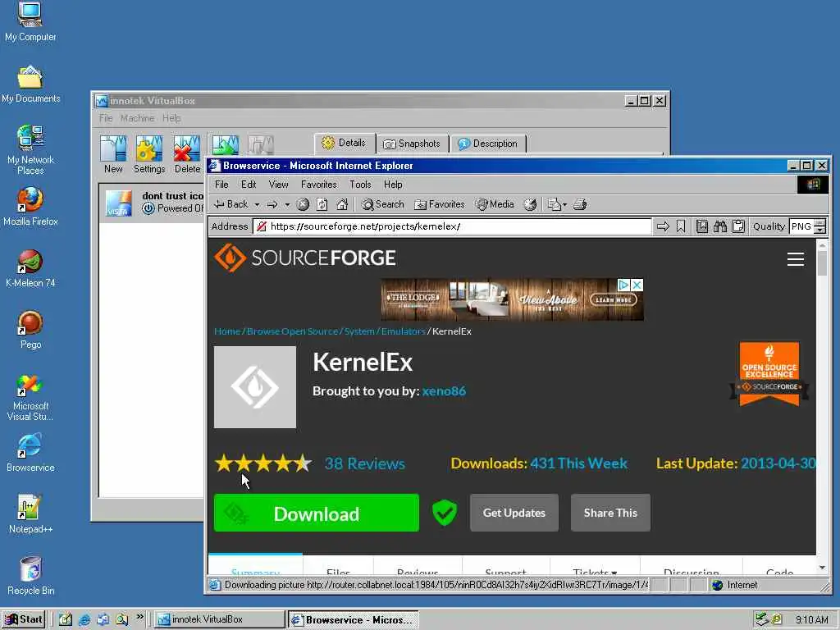Viewport: 840px width, 630px height.
Task: Refresh the page with the Refresh icon
Action: pyautogui.click(x=322, y=204)
